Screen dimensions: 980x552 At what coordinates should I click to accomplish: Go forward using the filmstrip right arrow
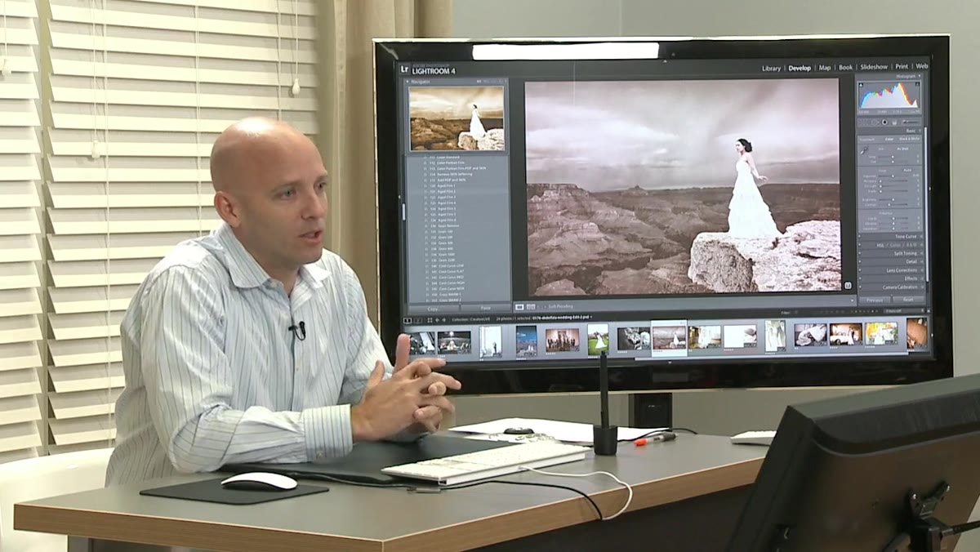point(443,320)
